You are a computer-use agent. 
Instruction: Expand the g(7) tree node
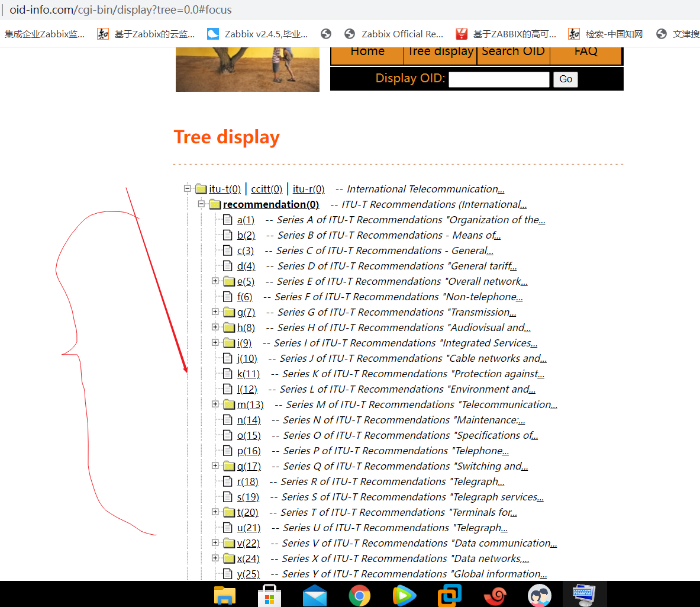pos(215,311)
